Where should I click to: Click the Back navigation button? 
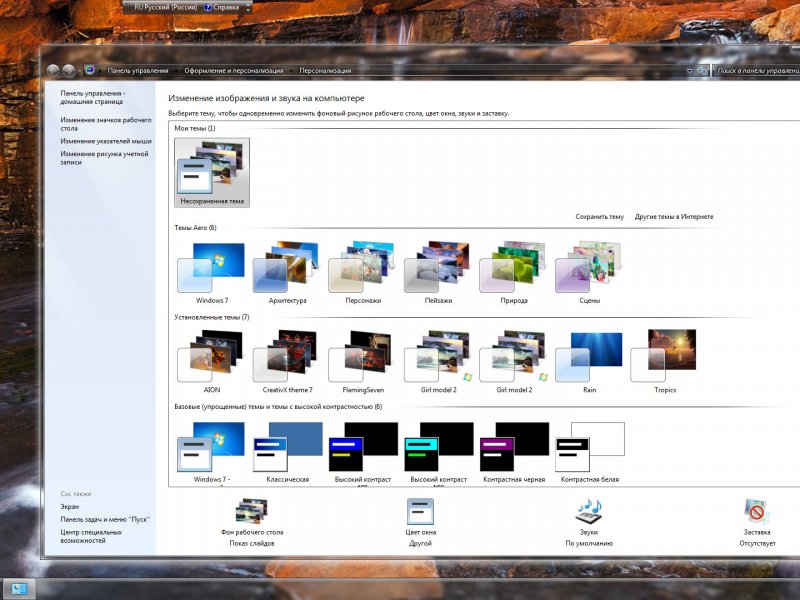(x=53, y=70)
